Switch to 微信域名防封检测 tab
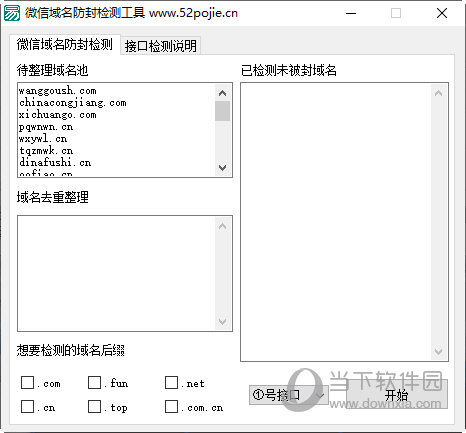This screenshot has width=466, height=433. point(65,44)
